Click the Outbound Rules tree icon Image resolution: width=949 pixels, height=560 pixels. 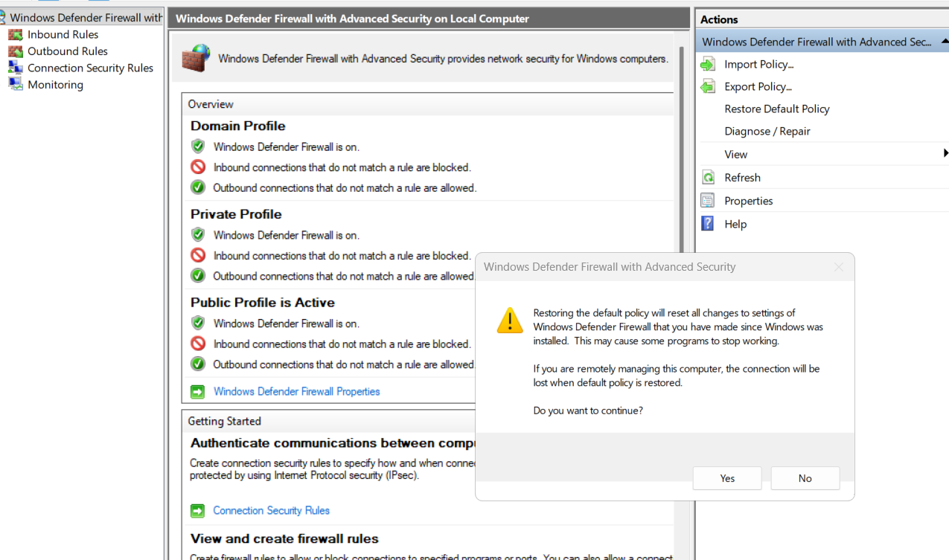click(16, 51)
